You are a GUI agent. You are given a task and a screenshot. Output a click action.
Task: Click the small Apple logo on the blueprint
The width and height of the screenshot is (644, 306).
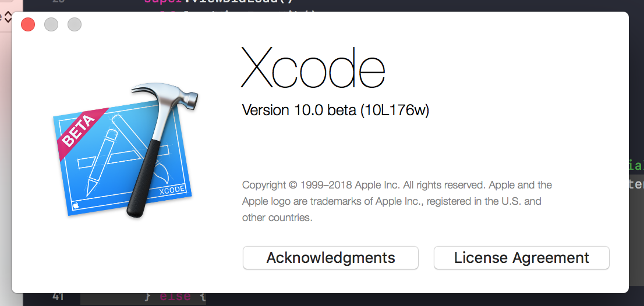click(76, 205)
